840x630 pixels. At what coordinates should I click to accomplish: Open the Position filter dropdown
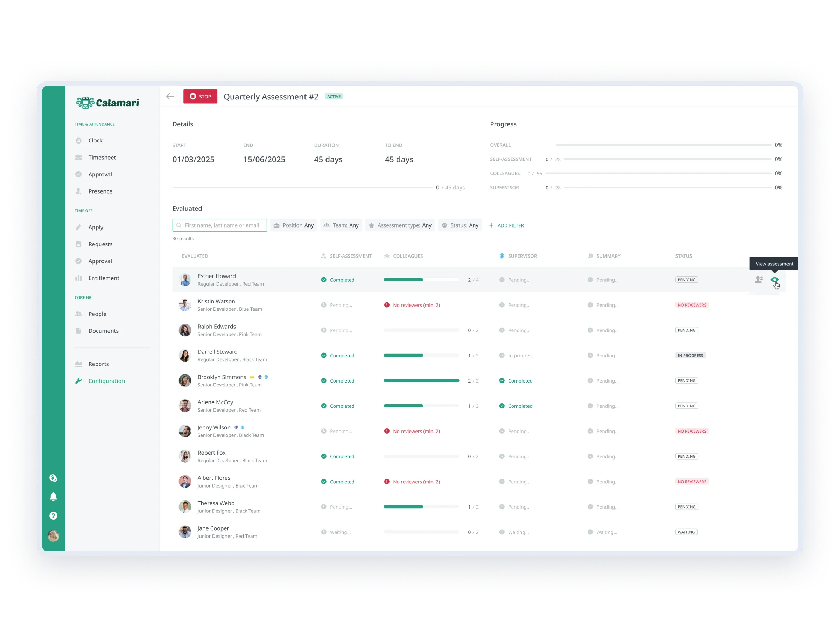pyautogui.click(x=294, y=225)
